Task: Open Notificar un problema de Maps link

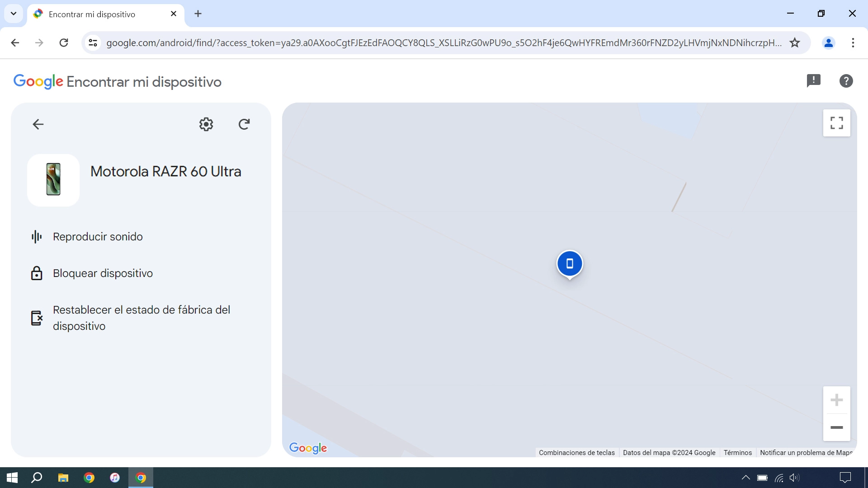Action: click(806, 453)
